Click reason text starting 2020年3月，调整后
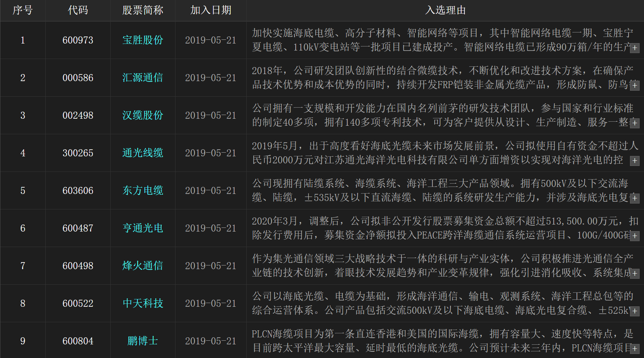The image size is (644, 358). tap(445, 228)
